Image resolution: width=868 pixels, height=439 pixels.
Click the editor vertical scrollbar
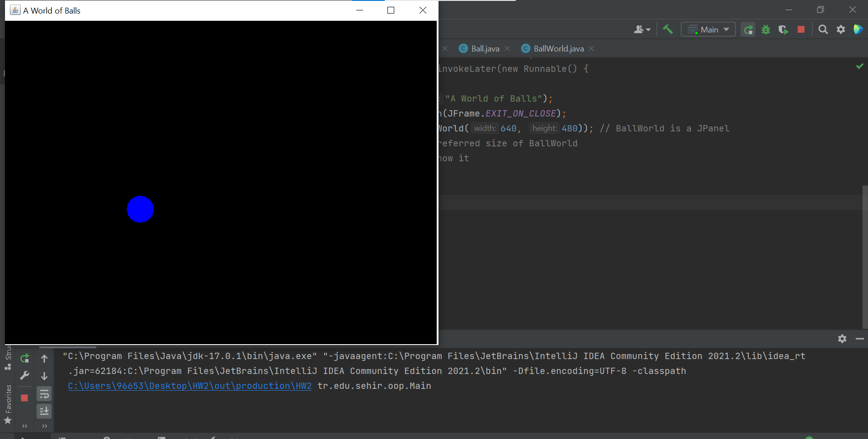865,257
